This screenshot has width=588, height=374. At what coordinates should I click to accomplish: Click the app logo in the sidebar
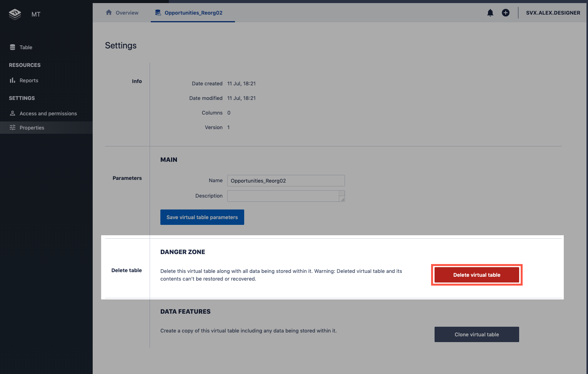point(15,14)
